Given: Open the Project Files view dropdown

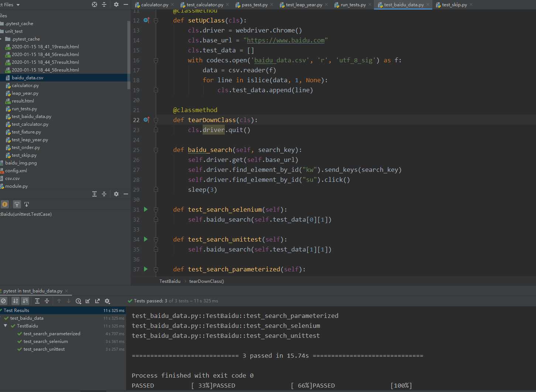Looking at the screenshot, I should [x=18, y=5].
